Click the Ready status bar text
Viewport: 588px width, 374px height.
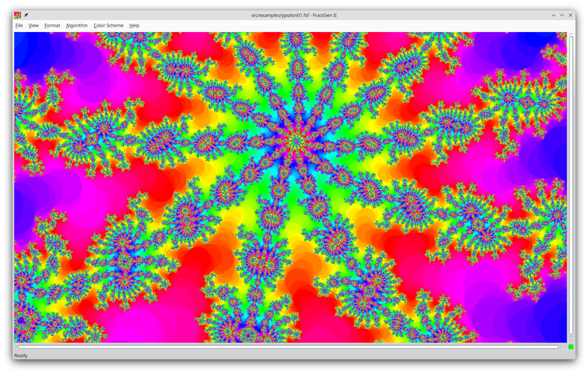tap(21, 356)
